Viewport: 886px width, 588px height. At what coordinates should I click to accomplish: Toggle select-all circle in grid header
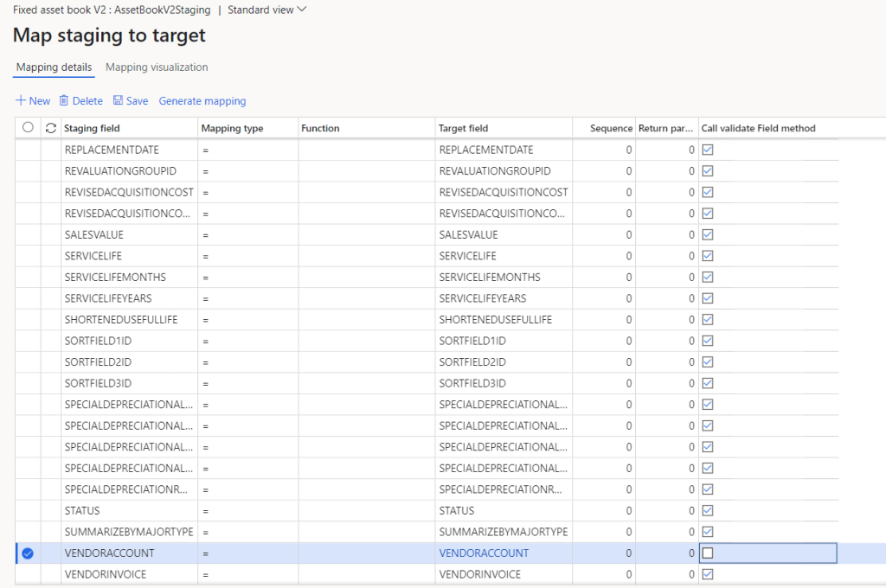28,128
